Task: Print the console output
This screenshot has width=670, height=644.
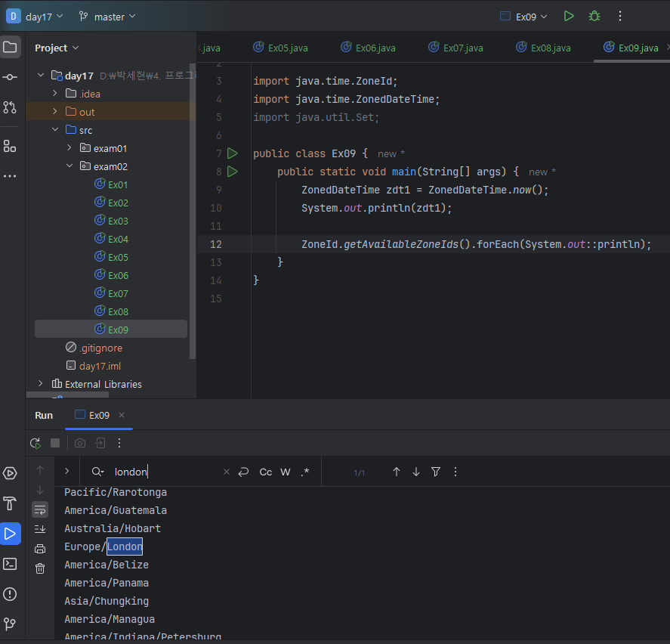Action: pyautogui.click(x=40, y=549)
